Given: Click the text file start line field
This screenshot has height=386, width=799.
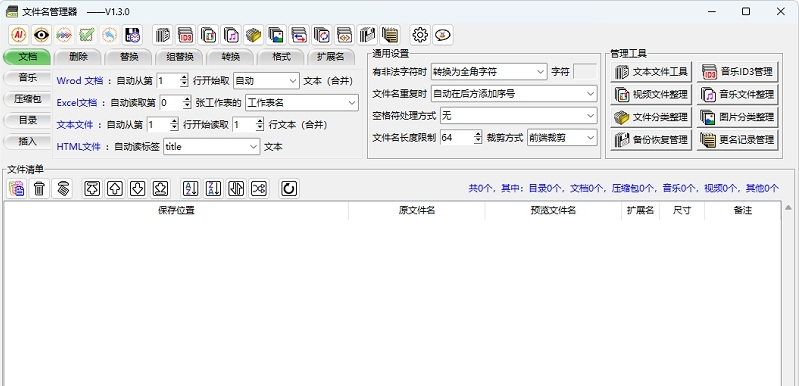Looking at the screenshot, I should (x=163, y=125).
